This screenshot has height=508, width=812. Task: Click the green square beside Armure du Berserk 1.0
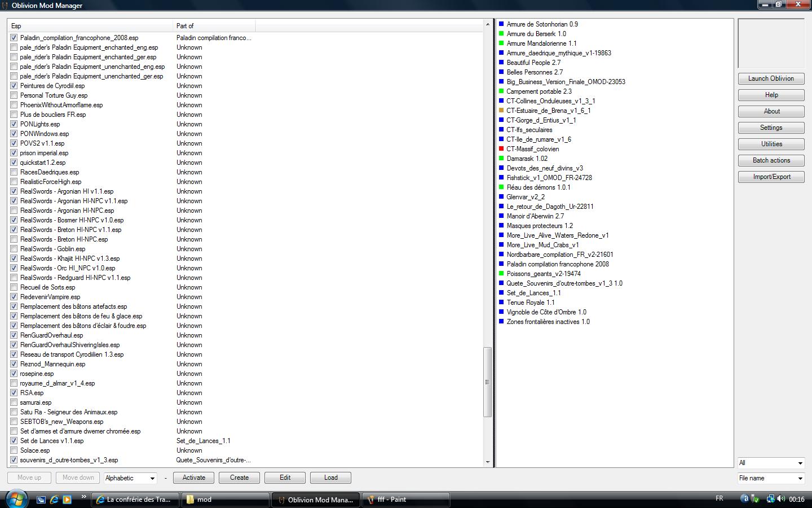tap(501, 34)
